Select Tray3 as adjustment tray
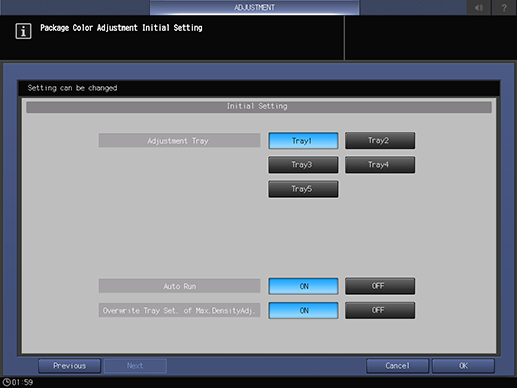This screenshot has height=388, width=517. point(303,165)
